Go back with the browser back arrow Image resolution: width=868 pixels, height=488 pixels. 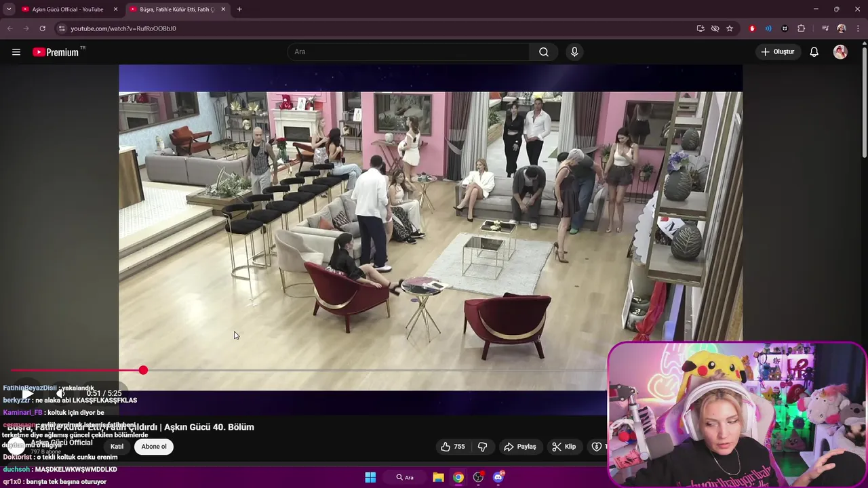click(x=9, y=28)
